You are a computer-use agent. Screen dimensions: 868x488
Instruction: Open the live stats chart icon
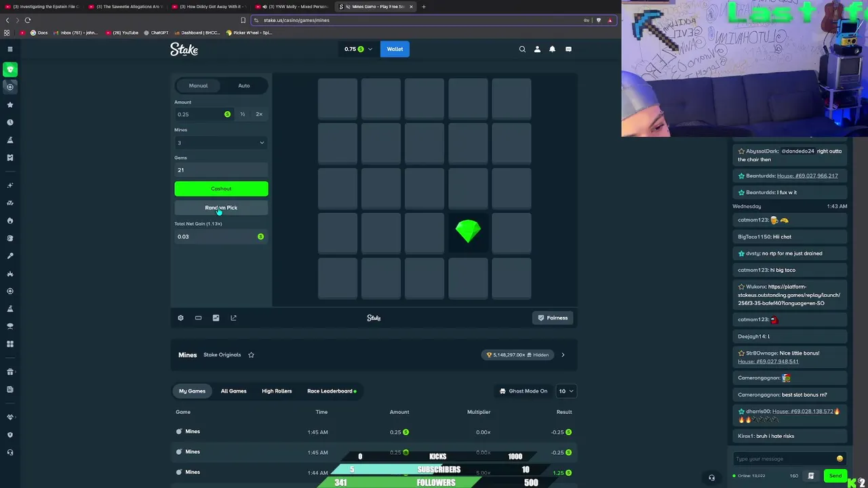point(216,318)
